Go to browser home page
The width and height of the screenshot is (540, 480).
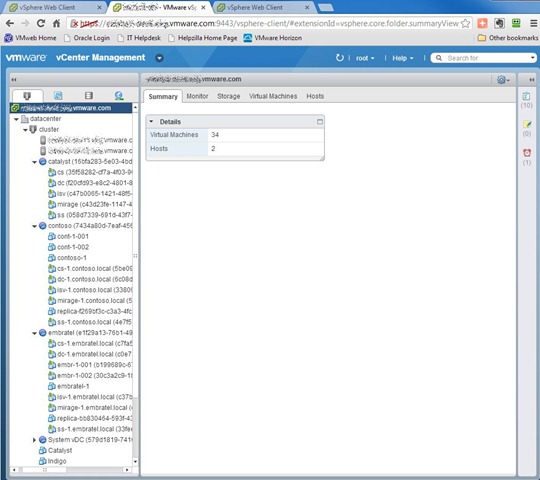point(56,23)
